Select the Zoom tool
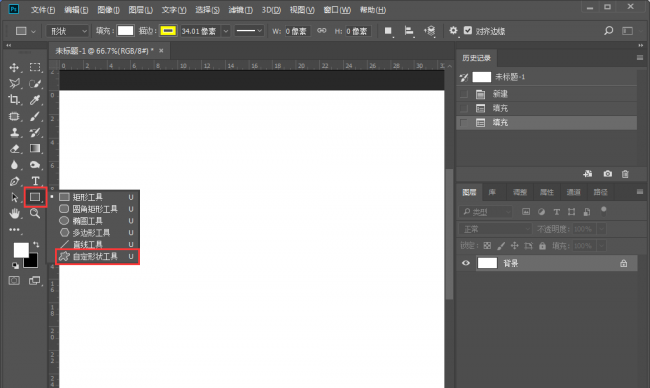The width and height of the screenshot is (650, 388). (35, 213)
